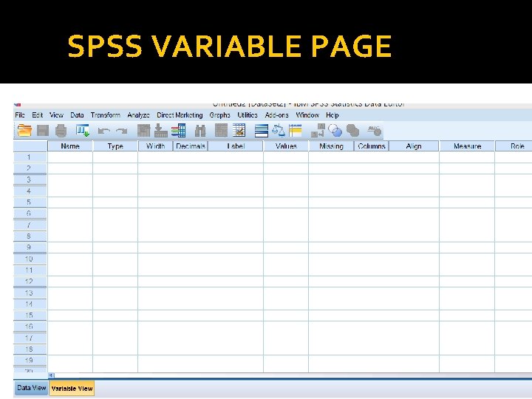
Task: Click the Measure column header
Action: click(467, 146)
